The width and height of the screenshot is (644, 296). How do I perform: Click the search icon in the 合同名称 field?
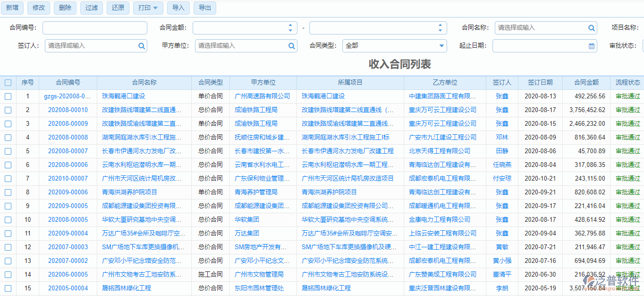[x=591, y=28]
